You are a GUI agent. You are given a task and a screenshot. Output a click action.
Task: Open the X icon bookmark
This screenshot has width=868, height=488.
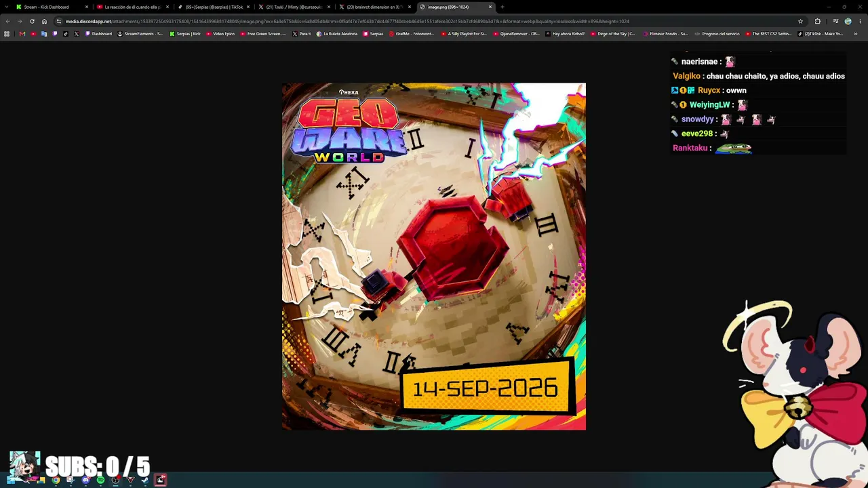tap(76, 34)
